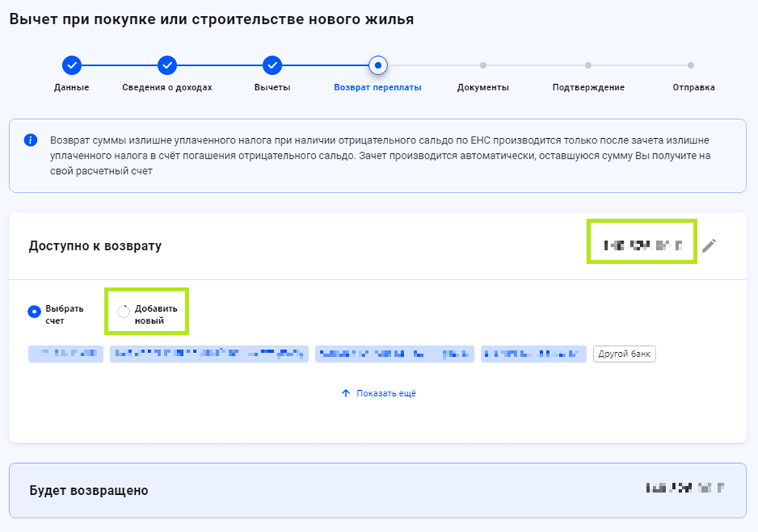Edit refund amount with the pencil icon
758x532 pixels.
click(x=709, y=245)
